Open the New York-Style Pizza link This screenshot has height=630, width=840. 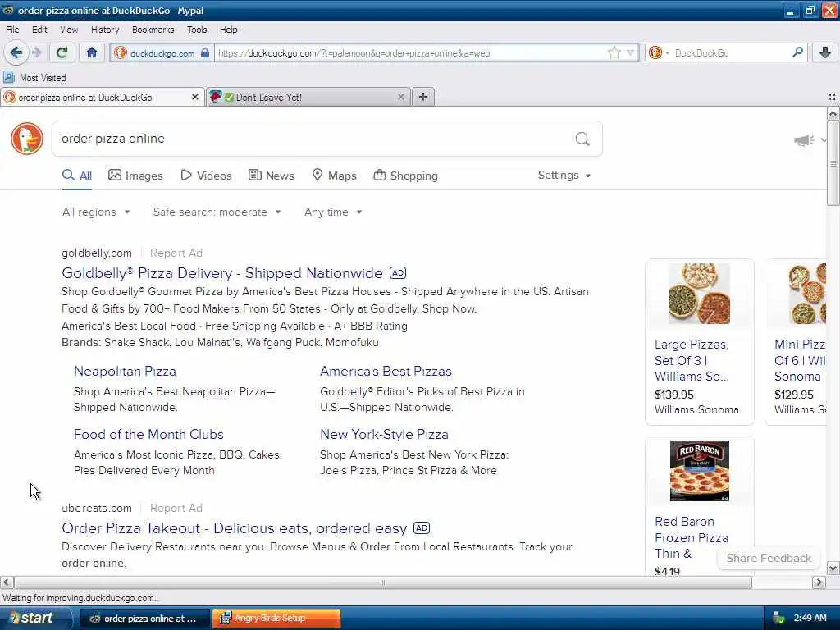(384, 435)
